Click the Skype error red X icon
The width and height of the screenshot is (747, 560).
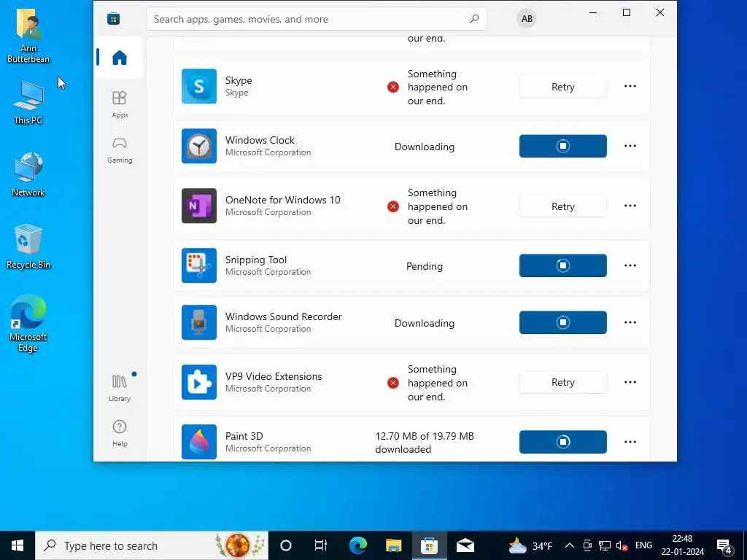pos(393,87)
